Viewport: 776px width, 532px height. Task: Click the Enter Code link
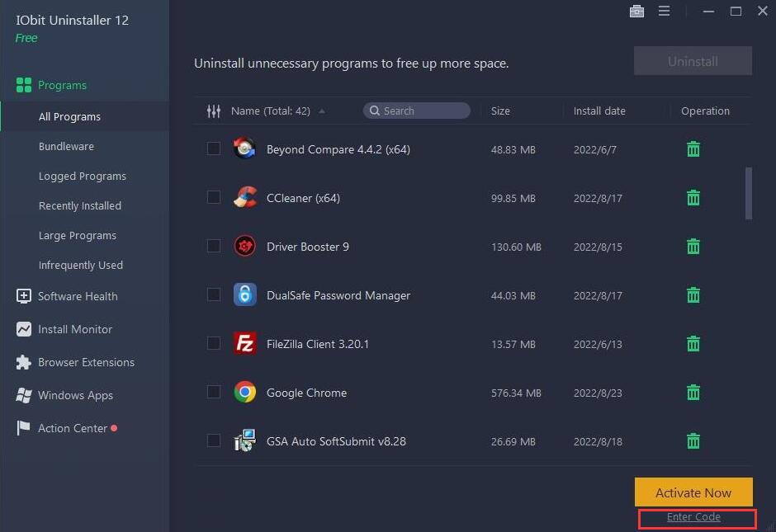693,517
